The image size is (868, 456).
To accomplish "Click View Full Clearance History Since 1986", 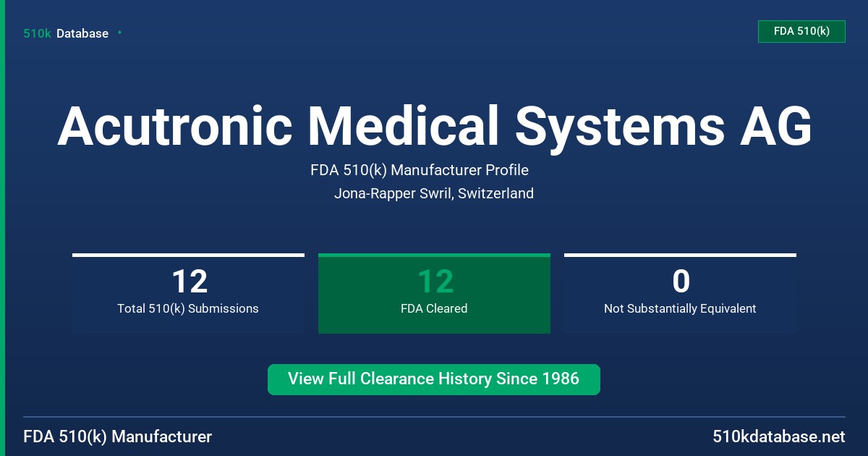I will coord(434,379).
